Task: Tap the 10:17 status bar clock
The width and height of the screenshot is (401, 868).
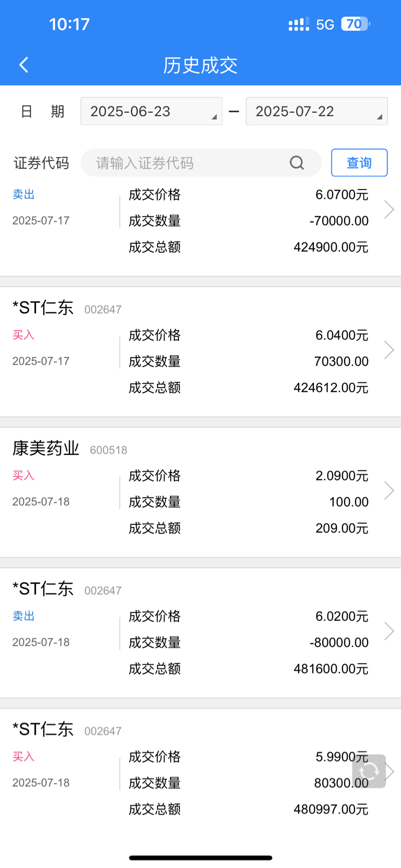Action: (69, 24)
